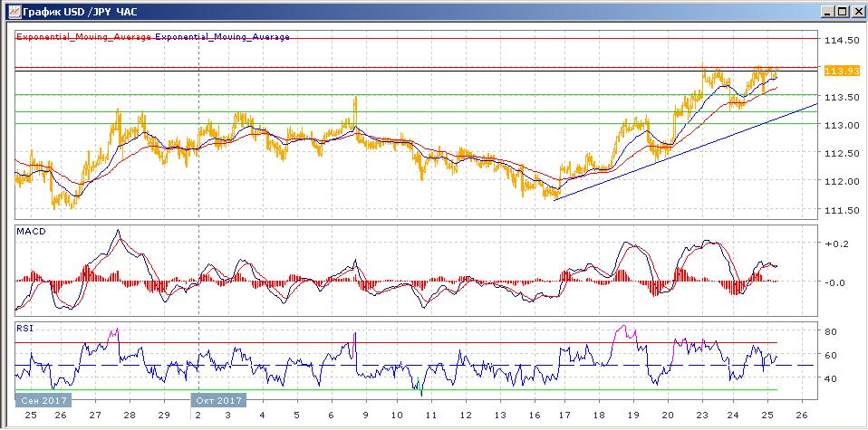Click date 17 on the time axis
Image resolution: width=868 pixels, height=430 pixels.
pos(564,414)
